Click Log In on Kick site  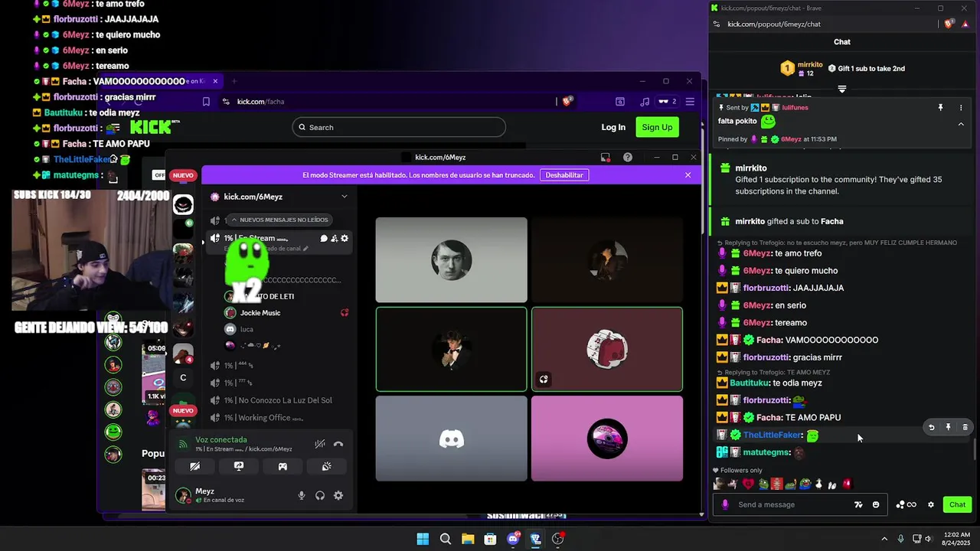click(x=613, y=127)
